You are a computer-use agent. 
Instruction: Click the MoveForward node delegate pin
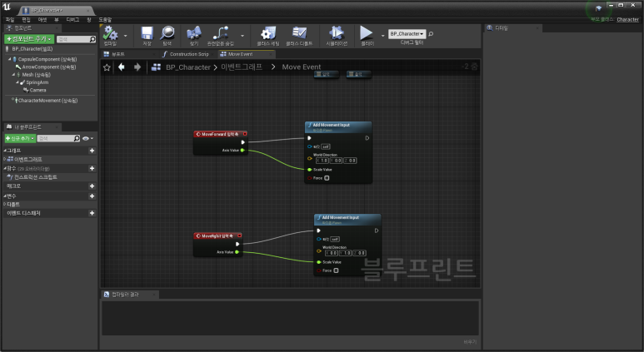tap(245, 134)
